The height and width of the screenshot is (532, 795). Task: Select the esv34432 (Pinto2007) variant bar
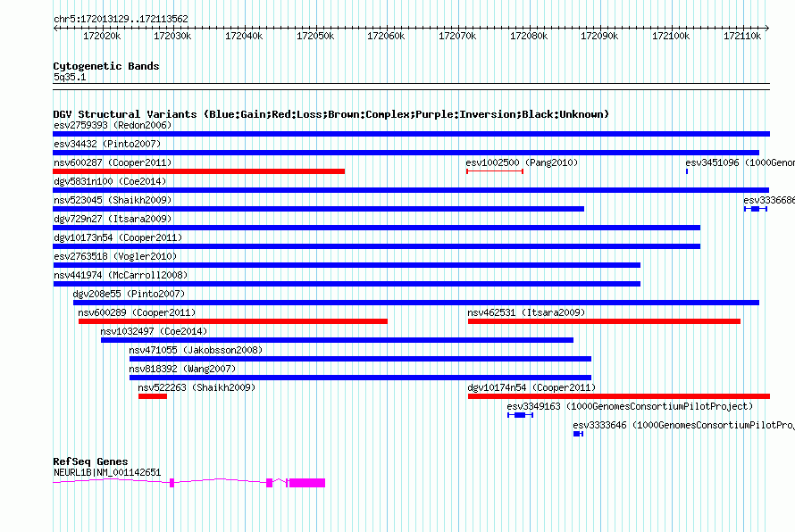(x=406, y=153)
